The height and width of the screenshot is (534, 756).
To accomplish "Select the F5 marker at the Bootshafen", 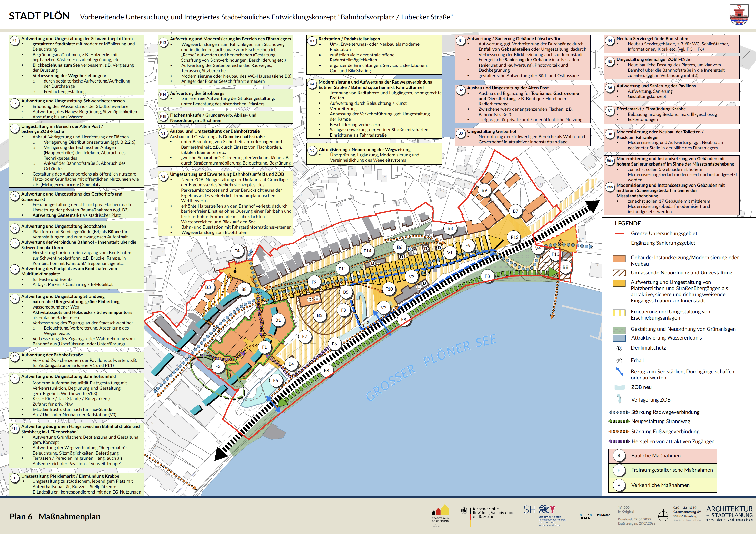I will pos(276,380).
